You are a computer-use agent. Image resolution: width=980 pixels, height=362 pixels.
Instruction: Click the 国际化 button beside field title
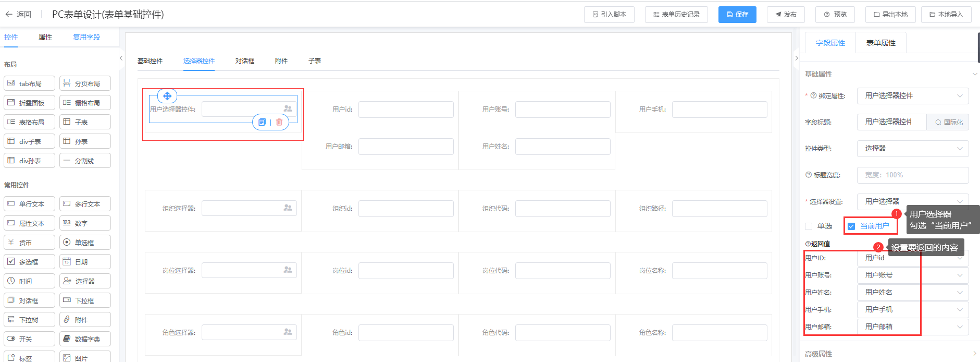pyautogui.click(x=948, y=122)
